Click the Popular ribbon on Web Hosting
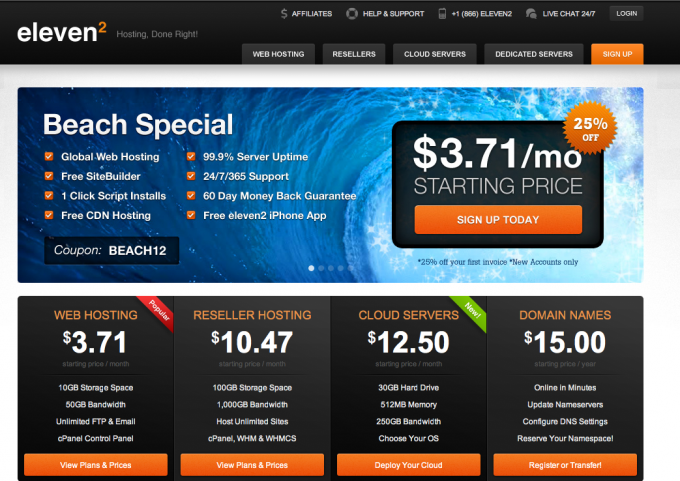The image size is (680, 481). [158, 311]
